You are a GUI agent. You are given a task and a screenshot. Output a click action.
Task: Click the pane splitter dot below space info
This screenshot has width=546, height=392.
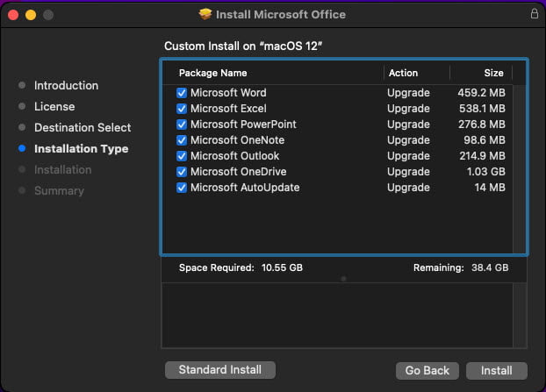point(344,279)
